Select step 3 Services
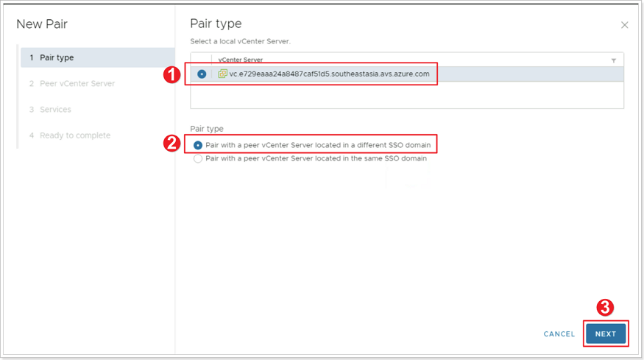Image resolution: width=644 pixels, height=360 pixels. pyautogui.click(x=50, y=109)
